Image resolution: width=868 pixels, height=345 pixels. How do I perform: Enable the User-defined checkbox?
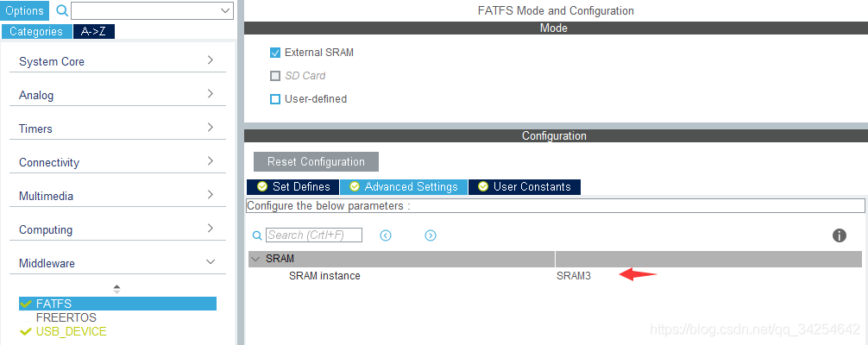coord(275,99)
